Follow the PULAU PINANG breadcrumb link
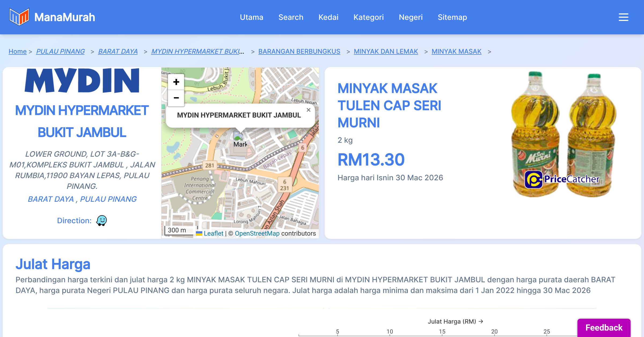Screen dimensions: 644x337 coord(60,51)
